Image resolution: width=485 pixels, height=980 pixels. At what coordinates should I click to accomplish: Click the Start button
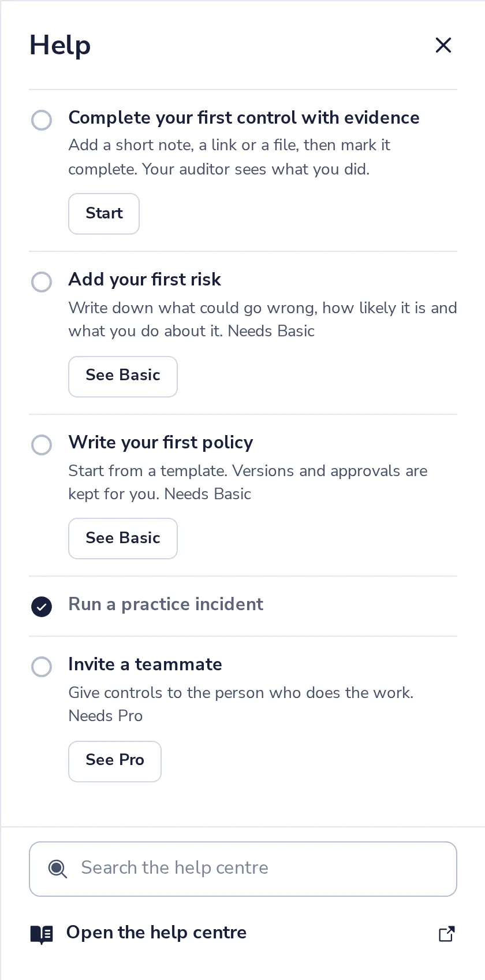point(104,214)
